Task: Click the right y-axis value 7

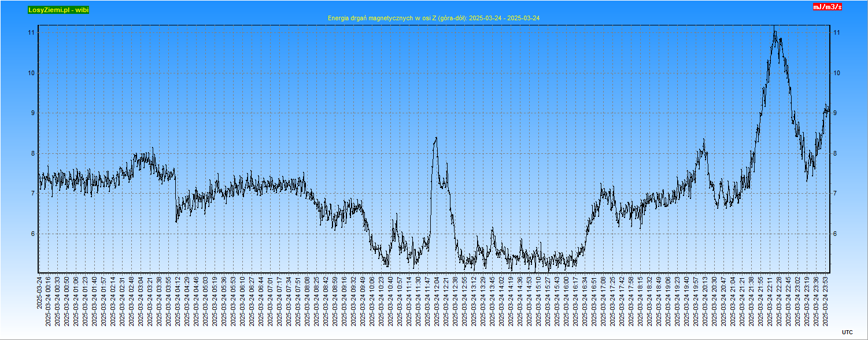Action: [836, 194]
